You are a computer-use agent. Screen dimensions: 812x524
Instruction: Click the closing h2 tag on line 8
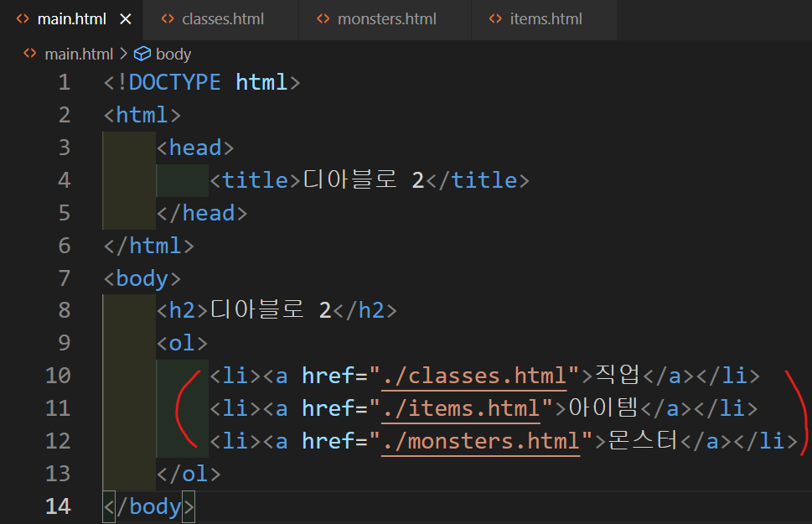tap(365, 310)
